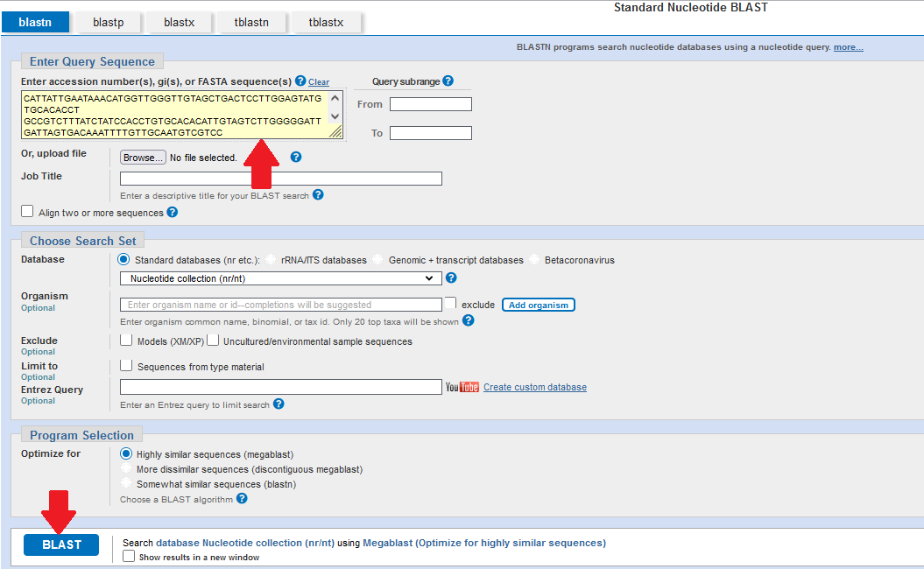924x569 pixels.
Task: Click the 'Enter Query Sequence' section heading
Action: (93, 61)
